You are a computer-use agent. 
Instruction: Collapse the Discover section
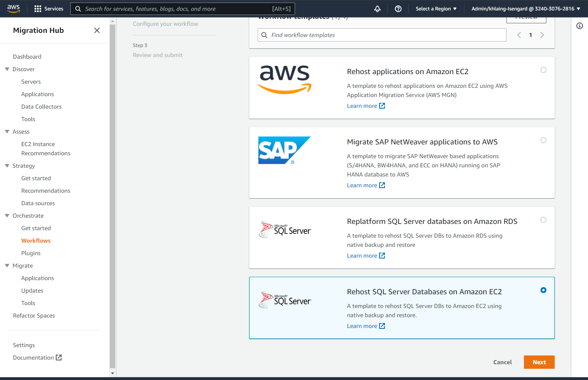(x=7, y=69)
